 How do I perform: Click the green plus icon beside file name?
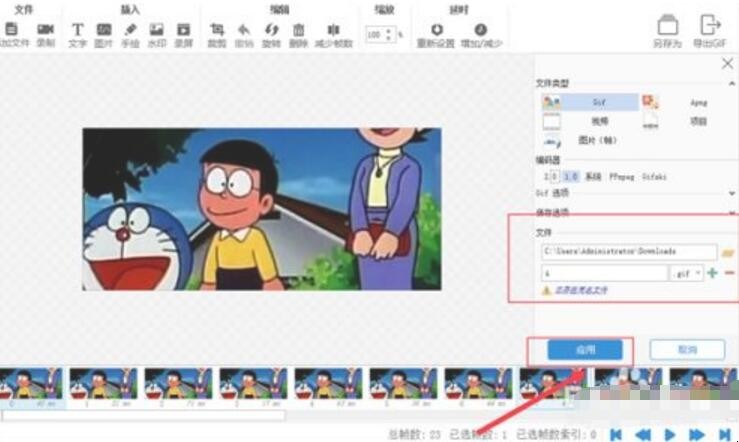click(712, 273)
